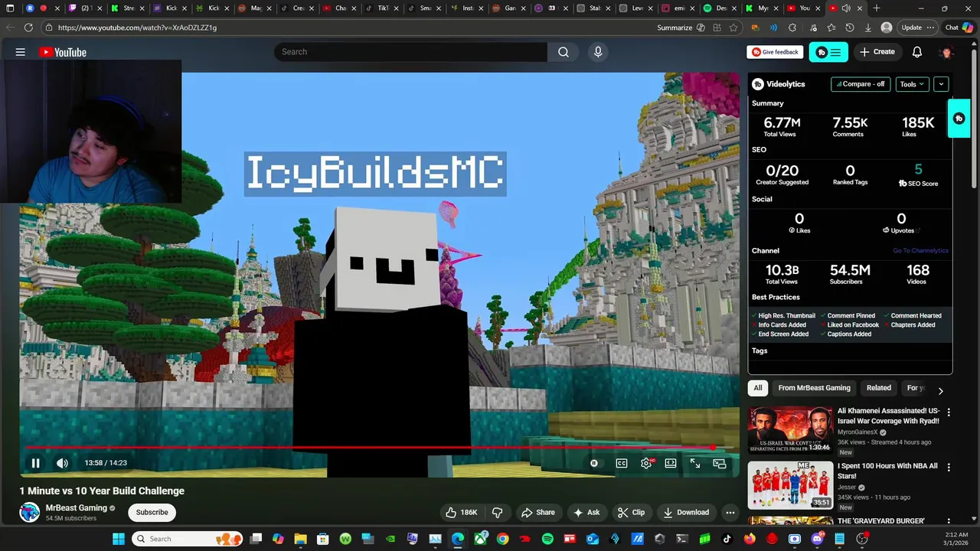Toggle closed captions CC button
This screenshot has height=551, width=980.
tap(622, 463)
